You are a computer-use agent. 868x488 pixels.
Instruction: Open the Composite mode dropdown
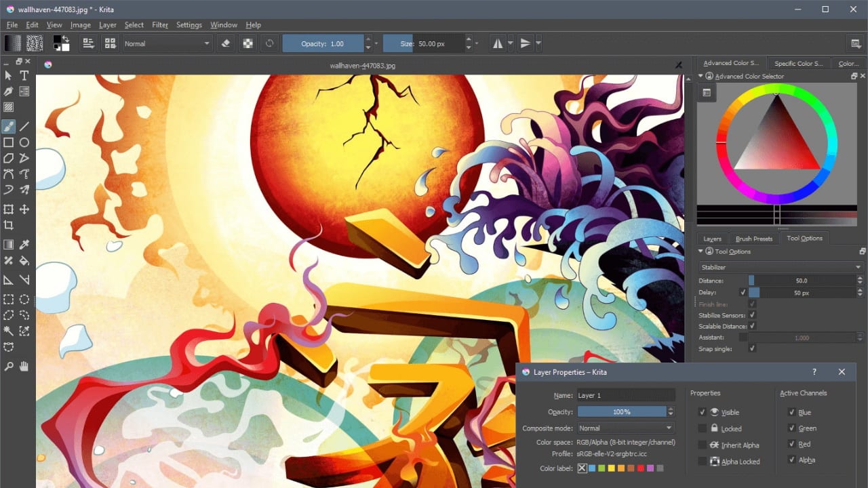pyautogui.click(x=625, y=428)
